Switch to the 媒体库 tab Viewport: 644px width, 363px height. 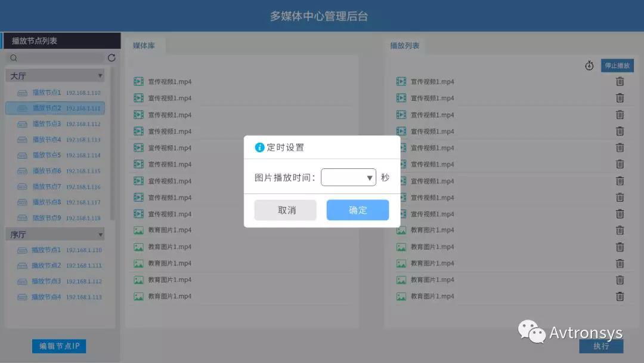tap(144, 45)
